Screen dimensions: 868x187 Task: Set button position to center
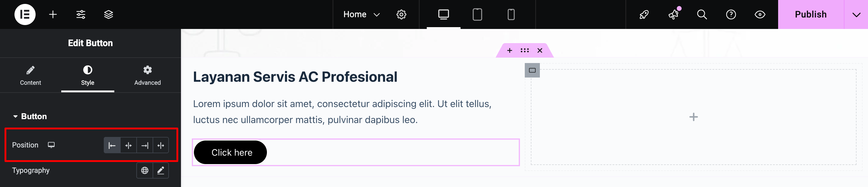[x=128, y=145]
